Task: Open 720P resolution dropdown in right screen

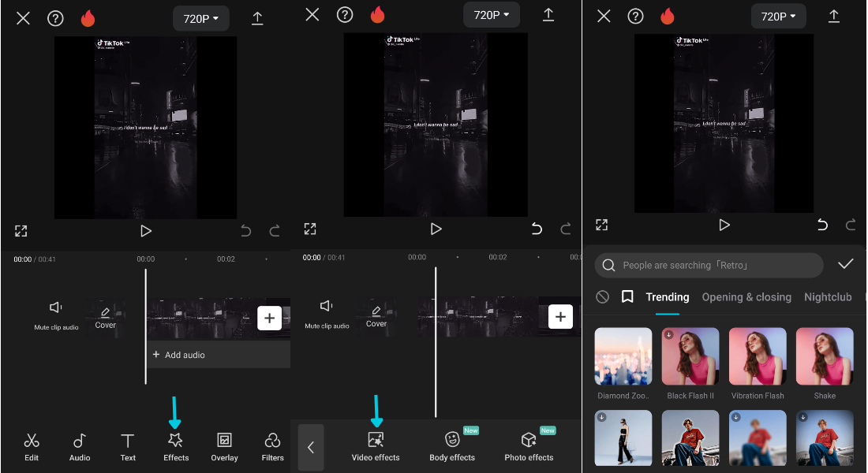Action: tap(778, 17)
